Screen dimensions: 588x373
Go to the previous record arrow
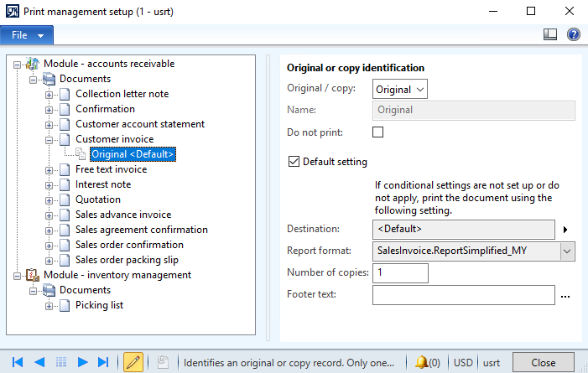pyautogui.click(x=39, y=362)
